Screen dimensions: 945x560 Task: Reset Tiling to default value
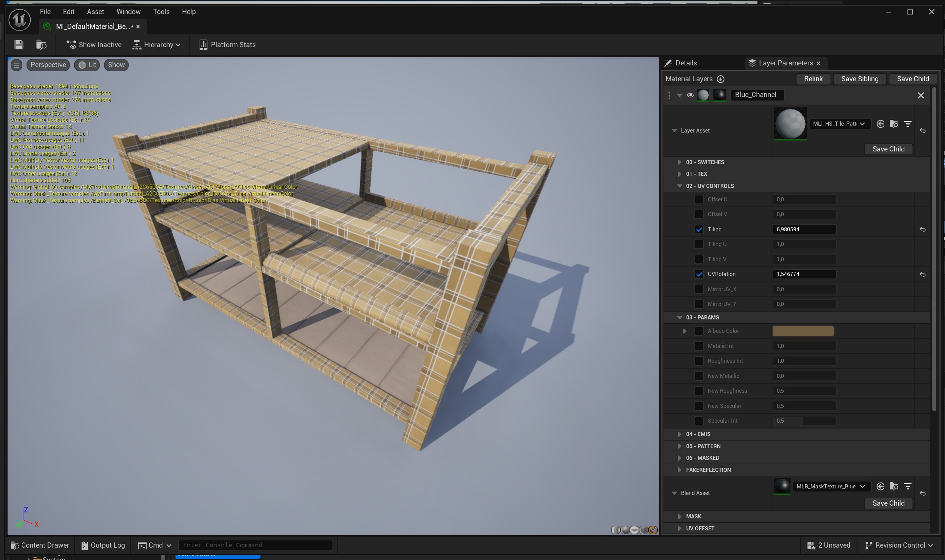click(922, 230)
